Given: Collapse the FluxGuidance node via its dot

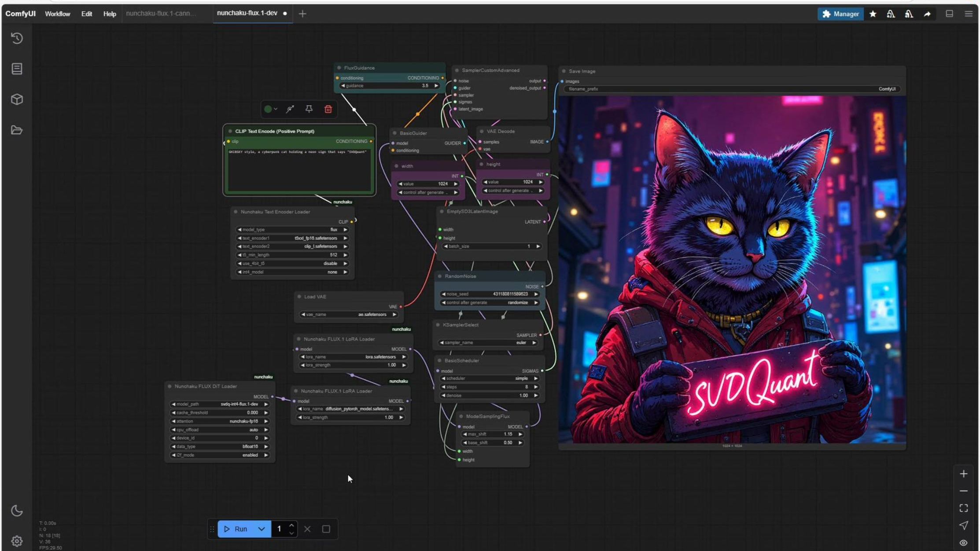Looking at the screenshot, I should [x=339, y=68].
